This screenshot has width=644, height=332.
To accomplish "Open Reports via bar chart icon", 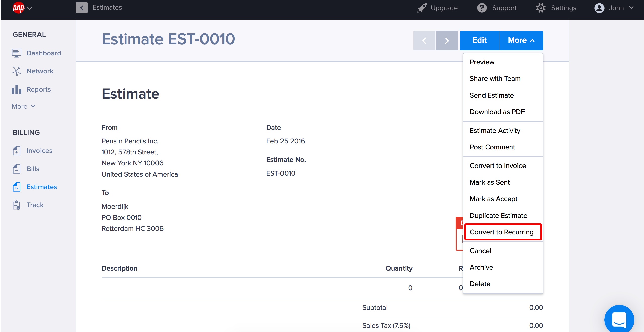I will tap(17, 89).
